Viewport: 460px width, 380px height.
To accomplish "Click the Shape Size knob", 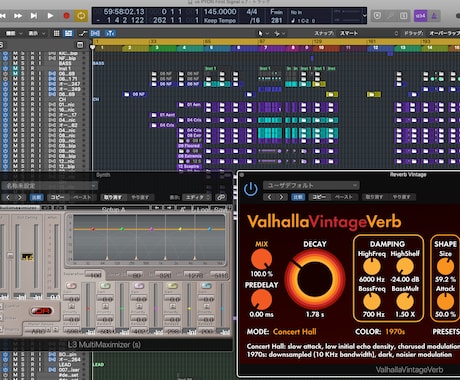I will [445, 266].
